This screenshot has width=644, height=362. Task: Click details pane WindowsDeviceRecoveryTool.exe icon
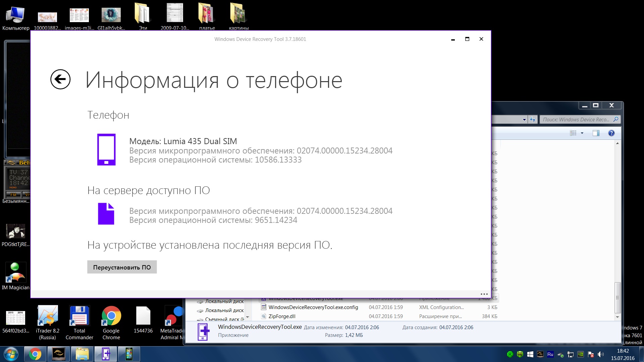203,331
